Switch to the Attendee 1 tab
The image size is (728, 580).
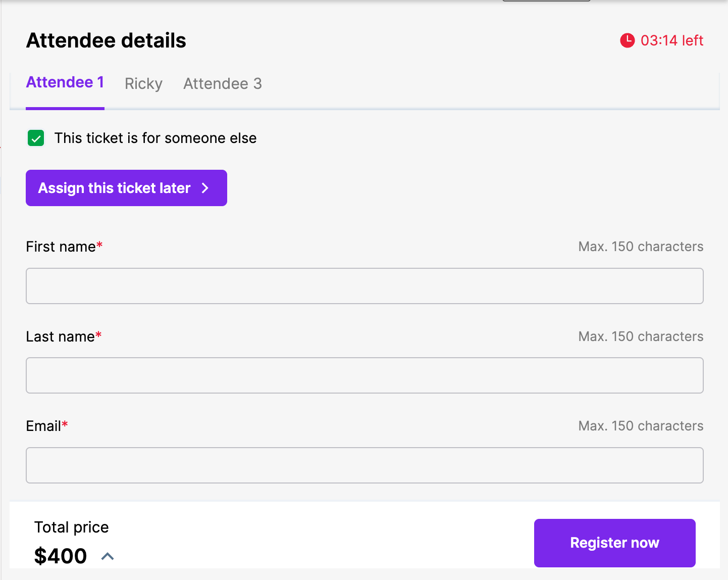pyautogui.click(x=65, y=82)
